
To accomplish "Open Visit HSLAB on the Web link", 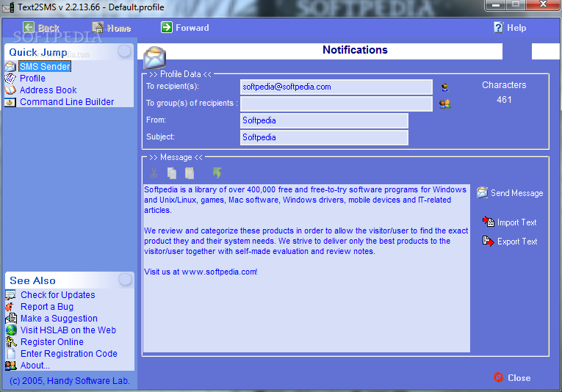I will click(x=68, y=330).
